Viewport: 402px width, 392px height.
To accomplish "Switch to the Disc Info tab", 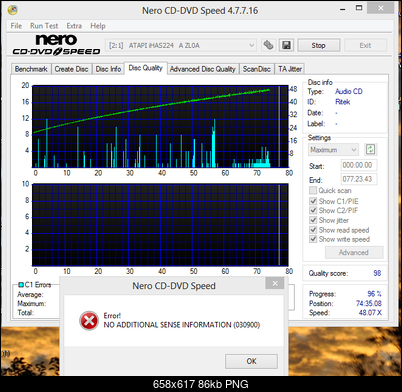I will tap(108, 69).
